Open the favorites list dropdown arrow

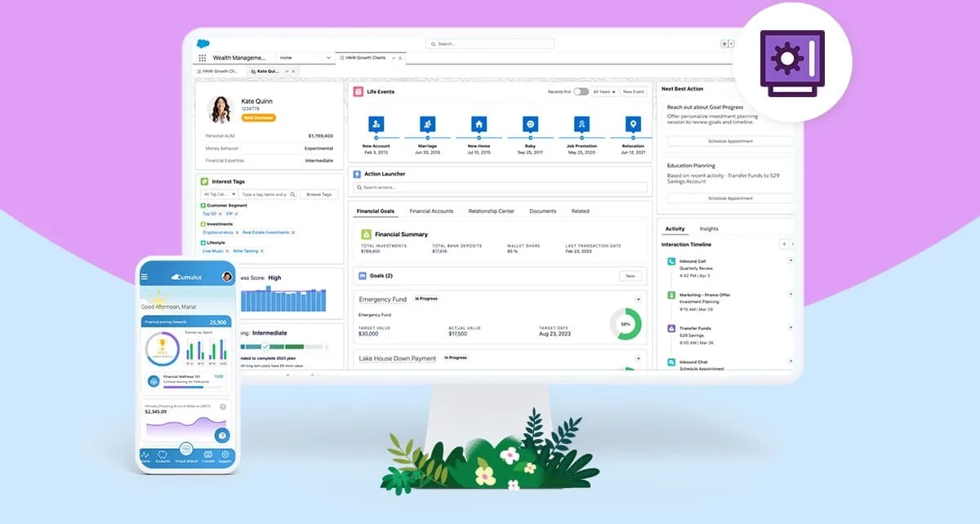point(731,44)
